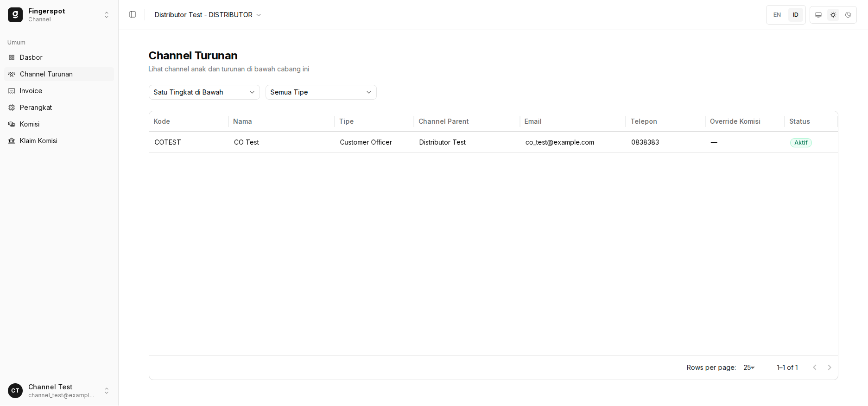This screenshot has width=868, height=406.
Task: Switch language to EN
Action: 777,15
